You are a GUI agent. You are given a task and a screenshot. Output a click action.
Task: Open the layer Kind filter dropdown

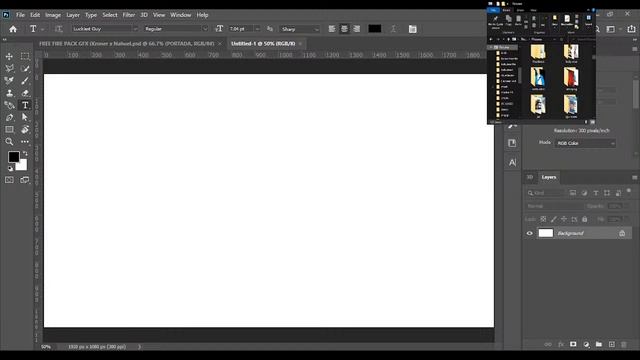(x=546, y=193)
